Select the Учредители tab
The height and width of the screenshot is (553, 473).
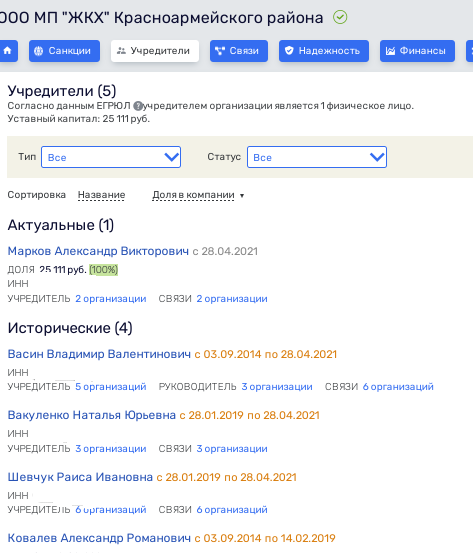click(155, 51)
